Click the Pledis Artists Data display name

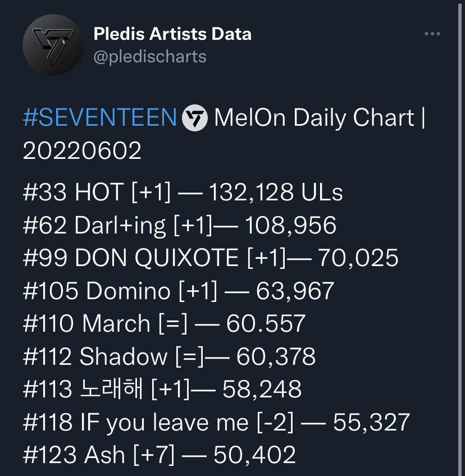tap(172, 34)
